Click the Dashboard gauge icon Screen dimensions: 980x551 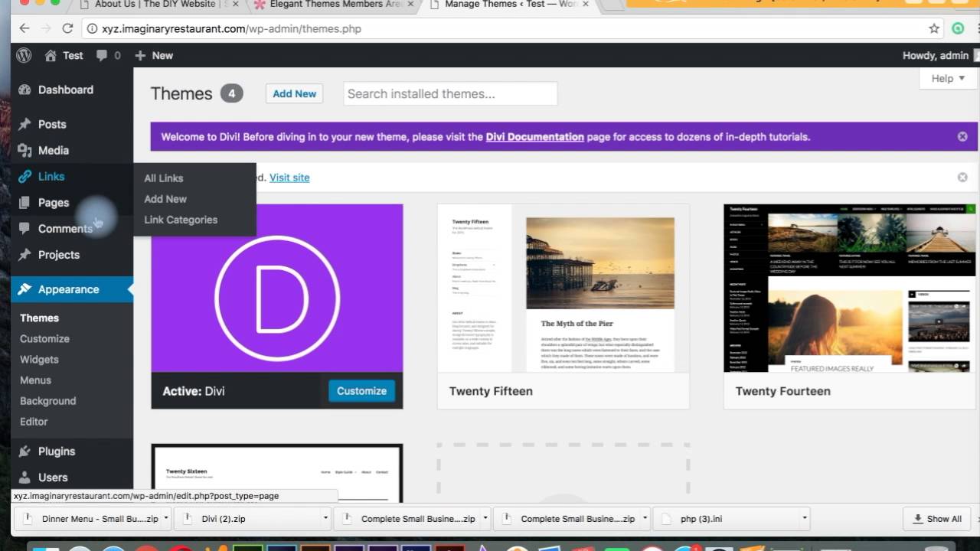point(24,90)
